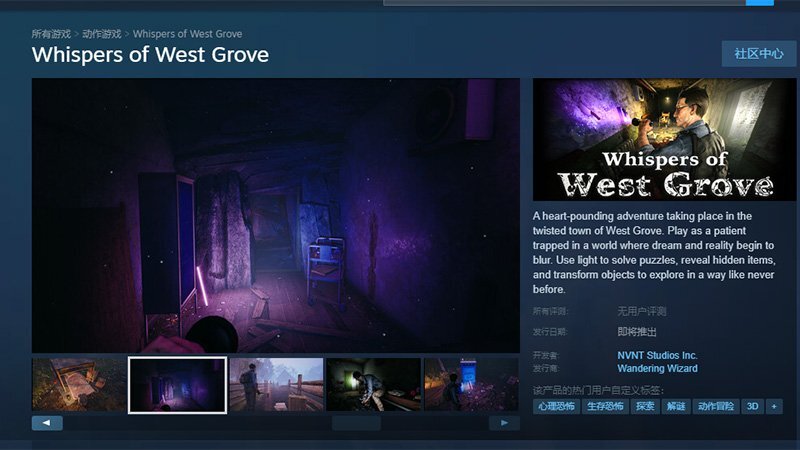Click the left scroll arrow under thumbnails
Viewport: 800px width, 450px height.
coord(47,423)
